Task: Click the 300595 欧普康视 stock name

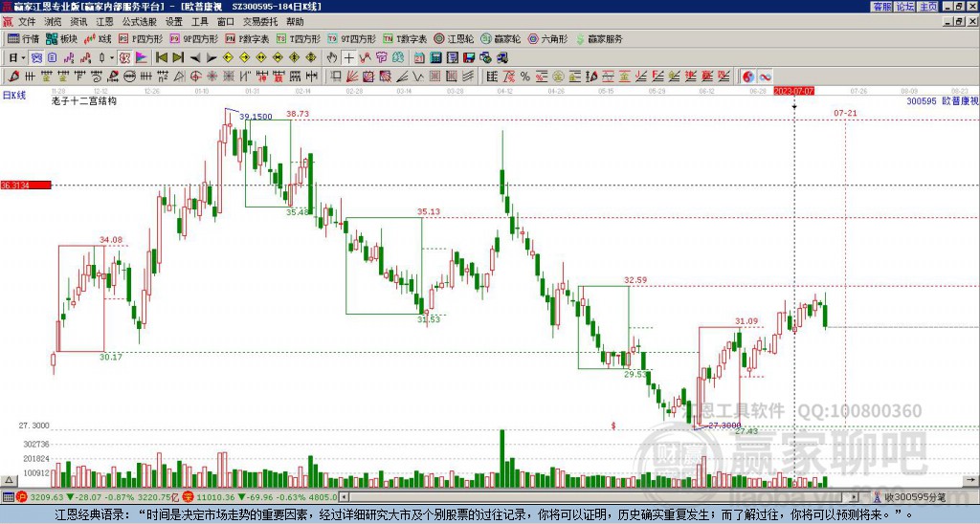Action: (942, 100)
